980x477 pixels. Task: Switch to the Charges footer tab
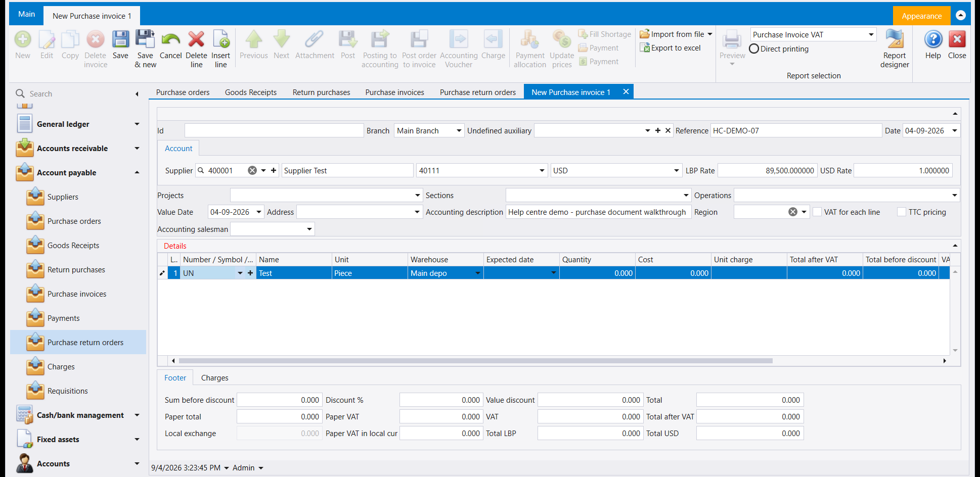[x=214, y=378]
